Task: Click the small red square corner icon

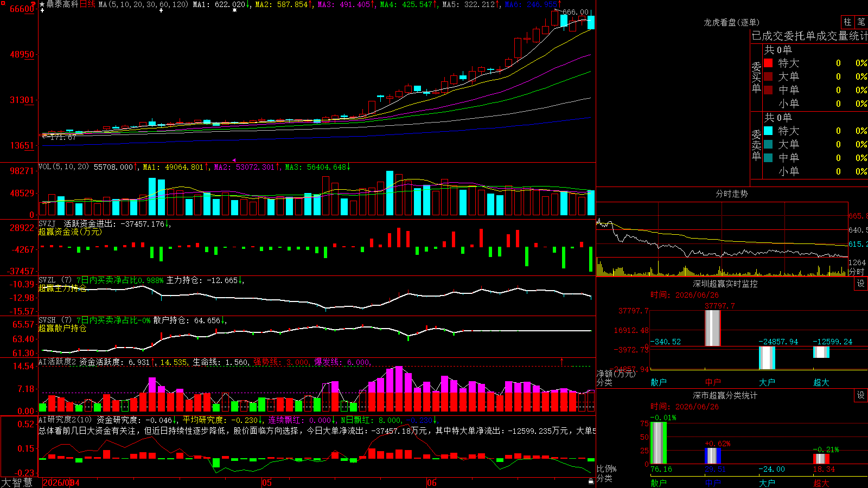Action: [x=2, y=2]
